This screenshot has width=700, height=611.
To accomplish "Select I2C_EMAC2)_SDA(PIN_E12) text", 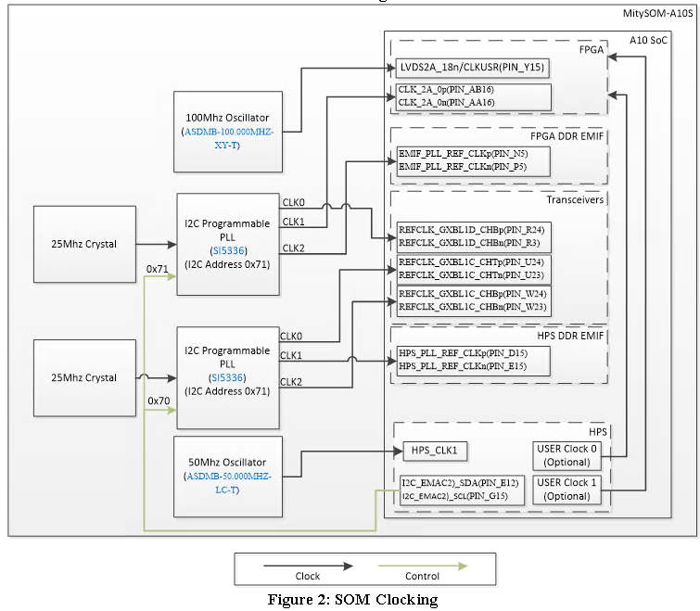I will (x=460, y=483).
